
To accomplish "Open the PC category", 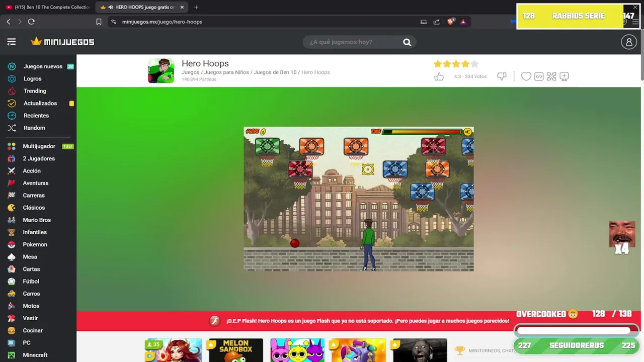I will [27, 343].
